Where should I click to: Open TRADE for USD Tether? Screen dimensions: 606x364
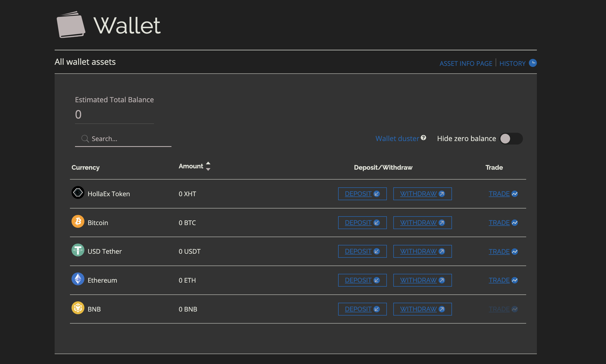pos(499,252)
